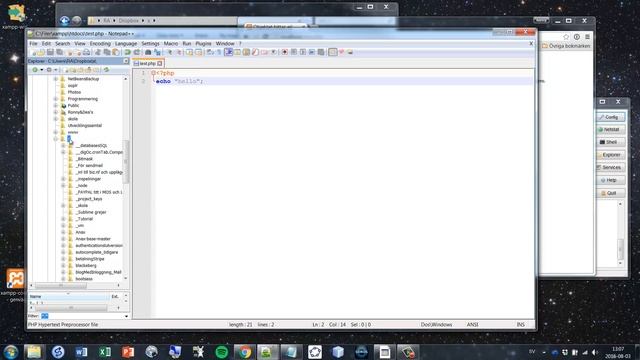Click the bookmark star in Chrome window
The image size is (640, 360).
coord(566,37)
